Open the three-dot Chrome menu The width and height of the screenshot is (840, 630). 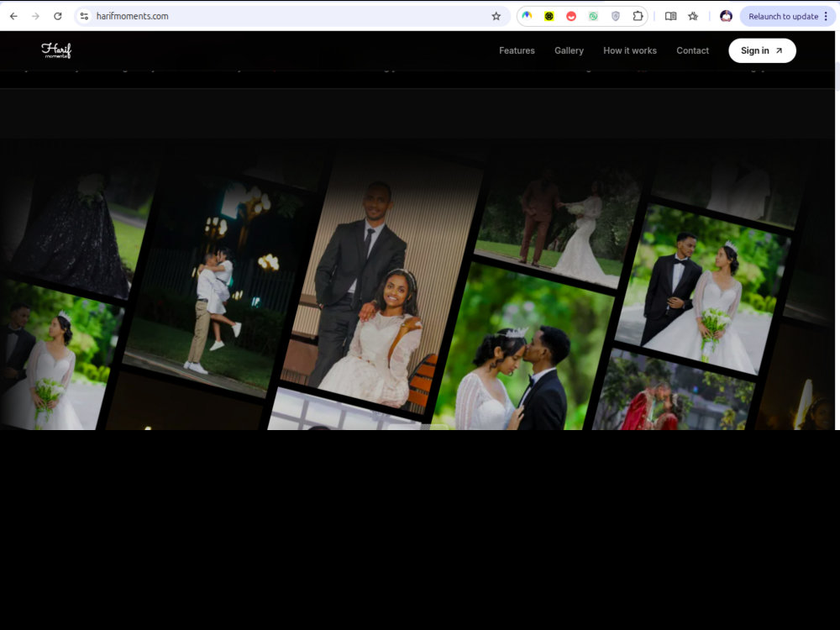tap(826, 16)
